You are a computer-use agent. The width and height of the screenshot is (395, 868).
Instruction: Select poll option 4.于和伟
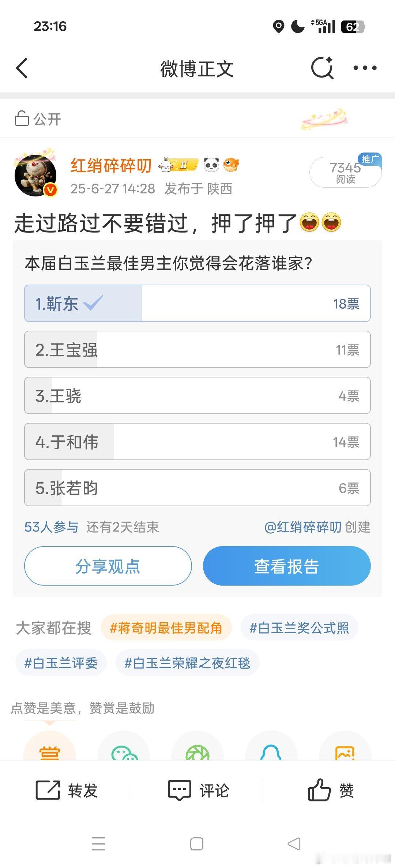pyautogui.click(x=197, y=441)
